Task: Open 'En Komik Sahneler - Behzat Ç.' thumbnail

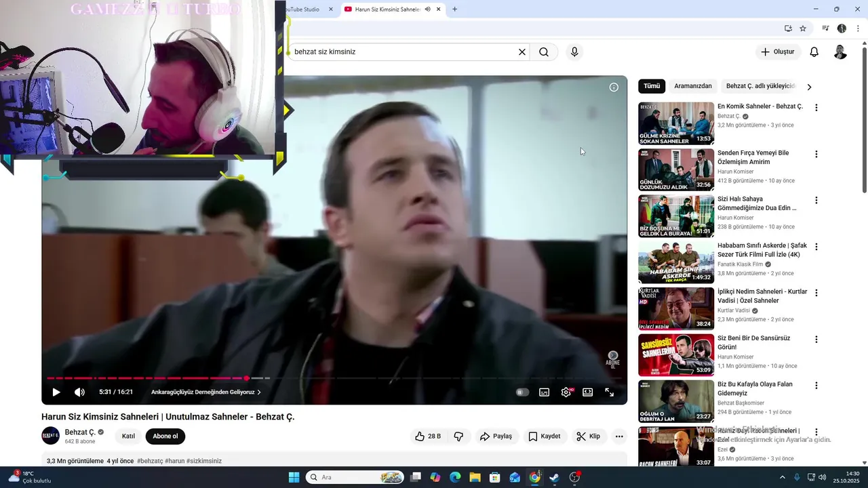Action: 676,123
